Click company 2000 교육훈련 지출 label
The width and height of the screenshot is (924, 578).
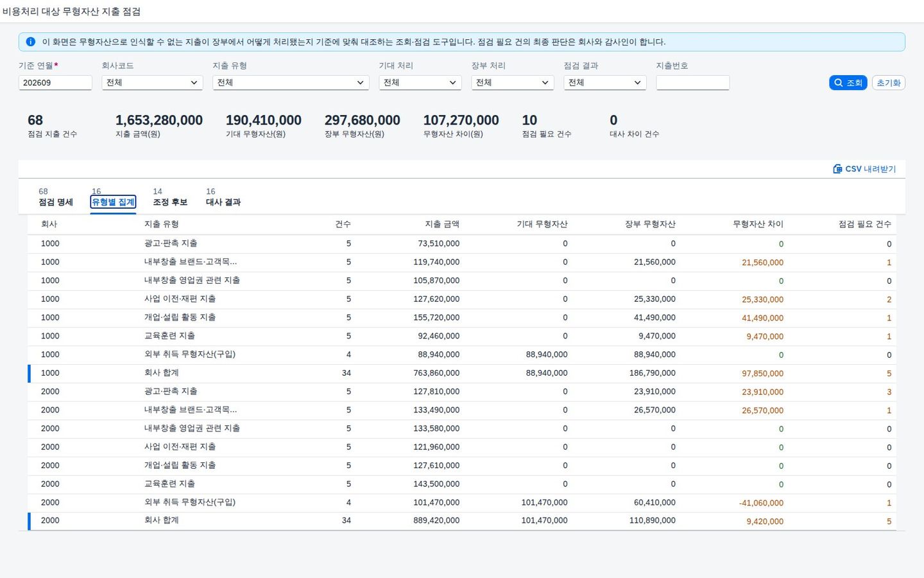pyautogui.click(x=169, y=484)
